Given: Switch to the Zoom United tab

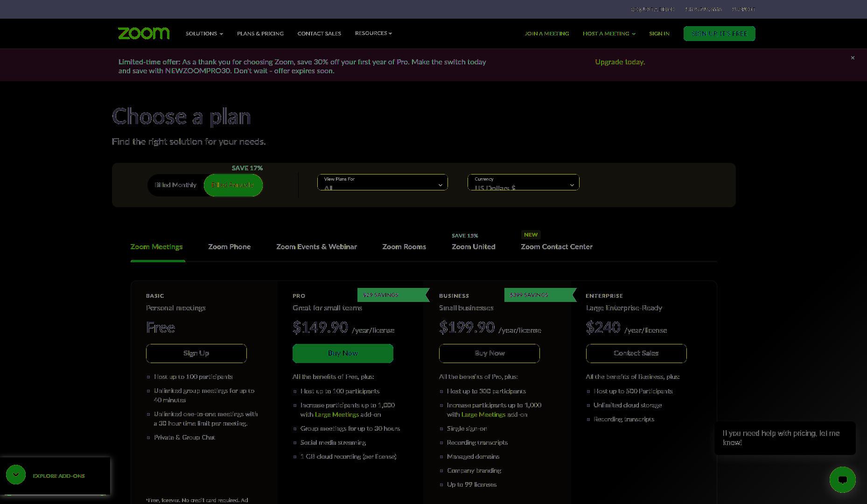Looking at the screenshot, I should [x=473, y=247].
